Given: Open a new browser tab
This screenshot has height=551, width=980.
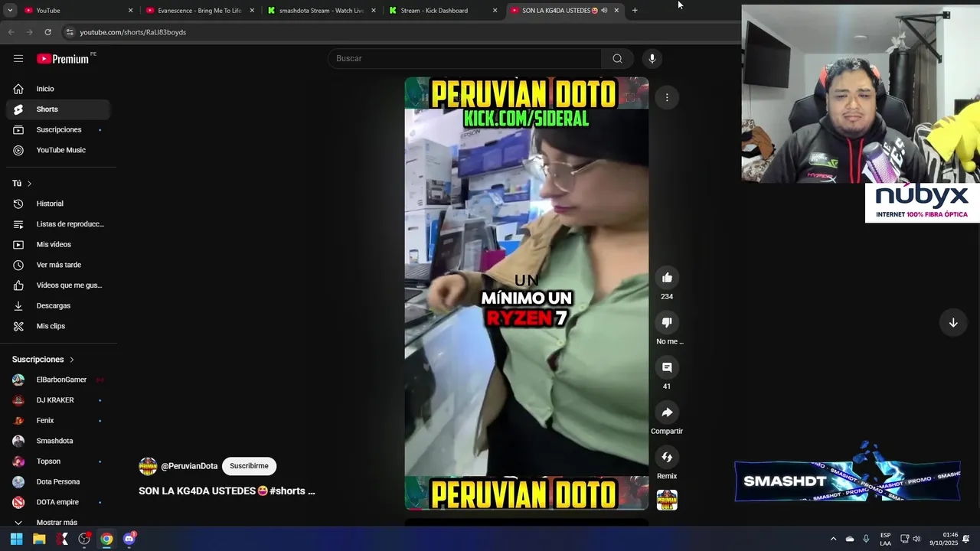Looking at the screenshot, I should [x=635, y=11].
